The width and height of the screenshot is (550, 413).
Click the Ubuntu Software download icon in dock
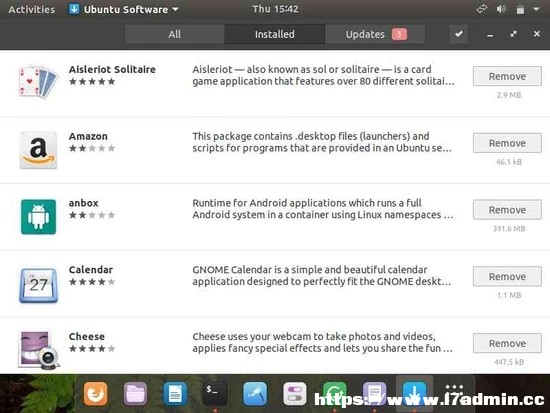click(414, 394)
